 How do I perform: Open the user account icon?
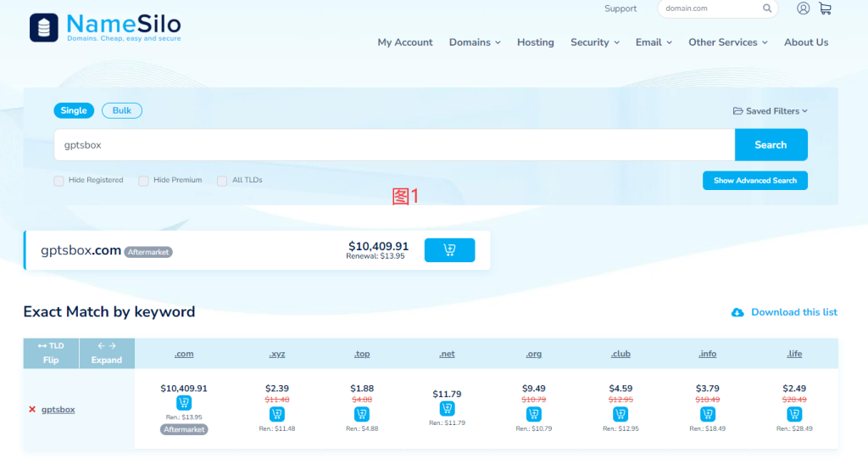pyautogui.click(x=804, y=8)
